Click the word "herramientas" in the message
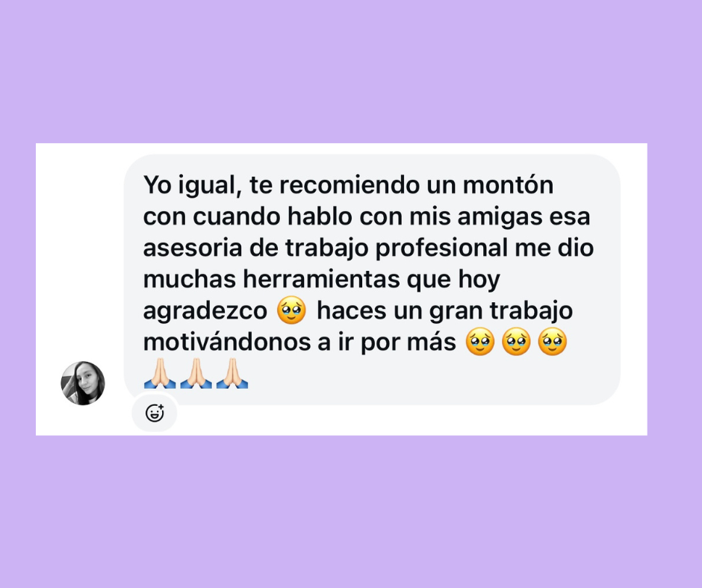Image resolution: width=702 pixels, height=588 pixels. point(321,279)
